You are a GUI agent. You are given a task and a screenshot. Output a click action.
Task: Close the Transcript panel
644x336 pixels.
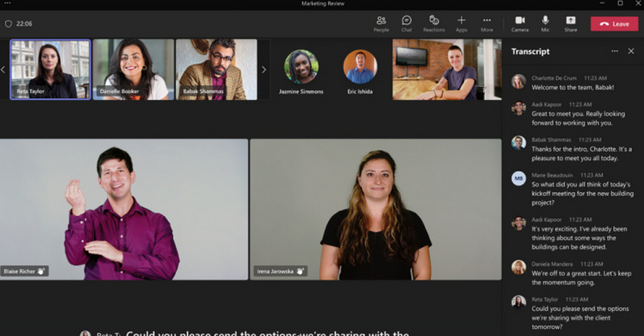(631, 51)
